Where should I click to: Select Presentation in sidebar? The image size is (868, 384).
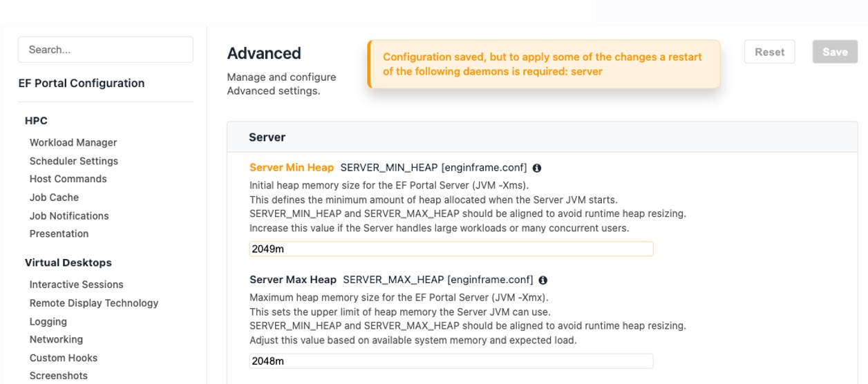click(x=59, y=233)
